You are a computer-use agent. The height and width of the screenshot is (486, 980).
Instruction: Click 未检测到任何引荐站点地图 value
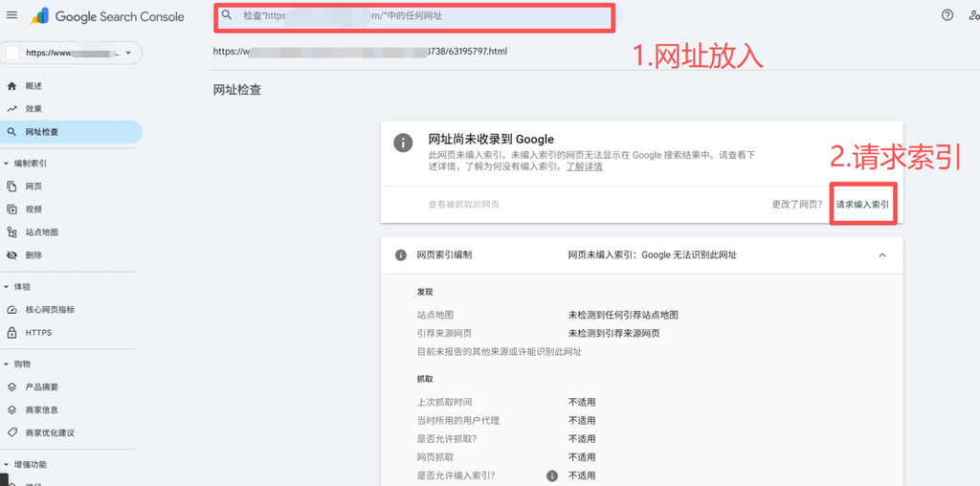click(623, 315)
